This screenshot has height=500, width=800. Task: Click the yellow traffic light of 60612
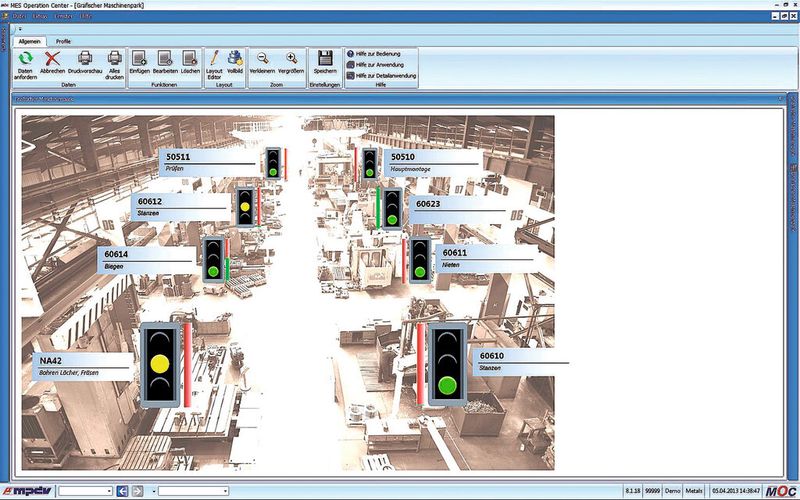click(245, 207)
